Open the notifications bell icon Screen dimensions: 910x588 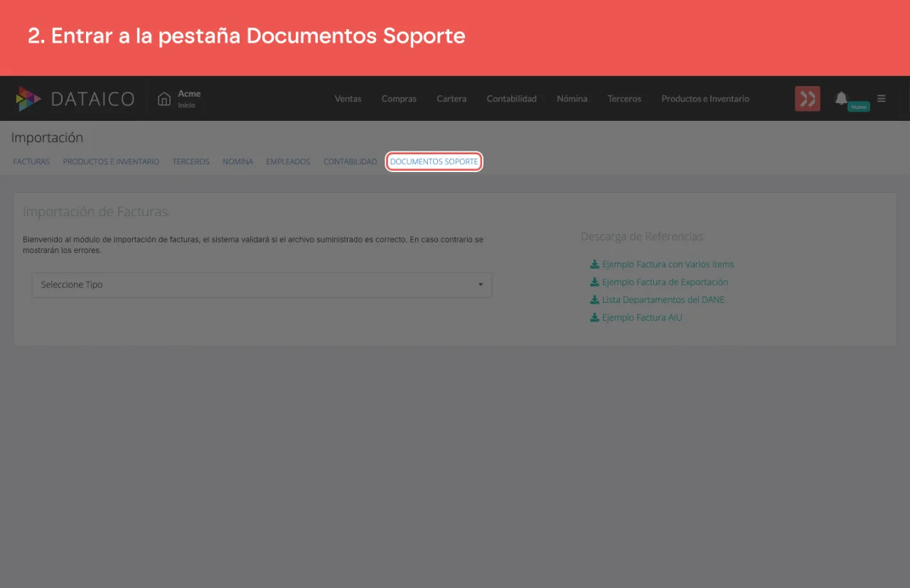point(841,98)
